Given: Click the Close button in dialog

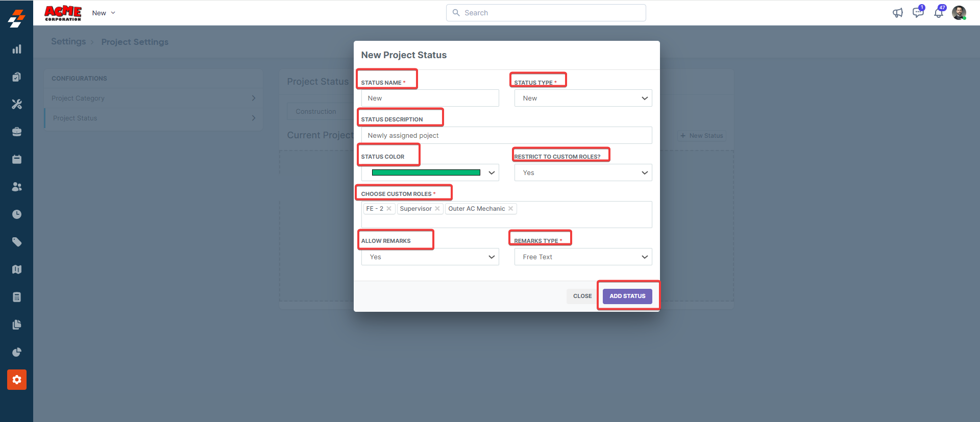Looking at the screenshot, I should [x=582, y=296].
